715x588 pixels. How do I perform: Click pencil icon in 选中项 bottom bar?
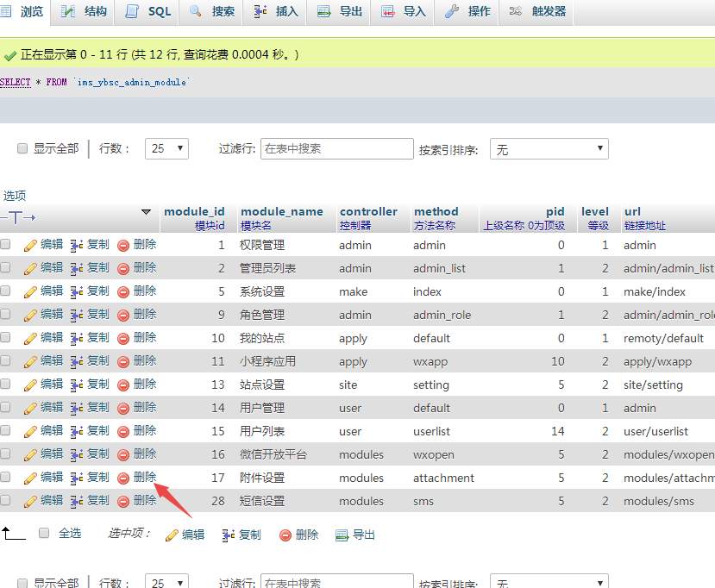pos(172,535)
